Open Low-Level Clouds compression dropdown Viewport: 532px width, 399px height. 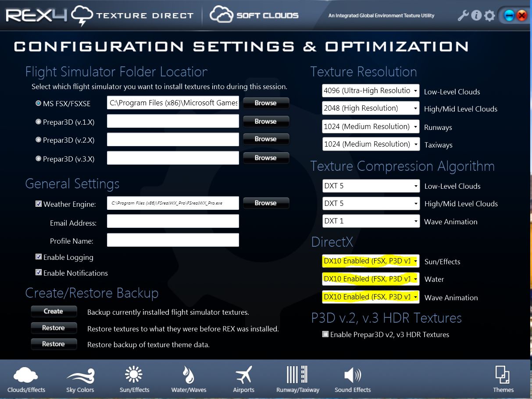(x=371, y=186)
